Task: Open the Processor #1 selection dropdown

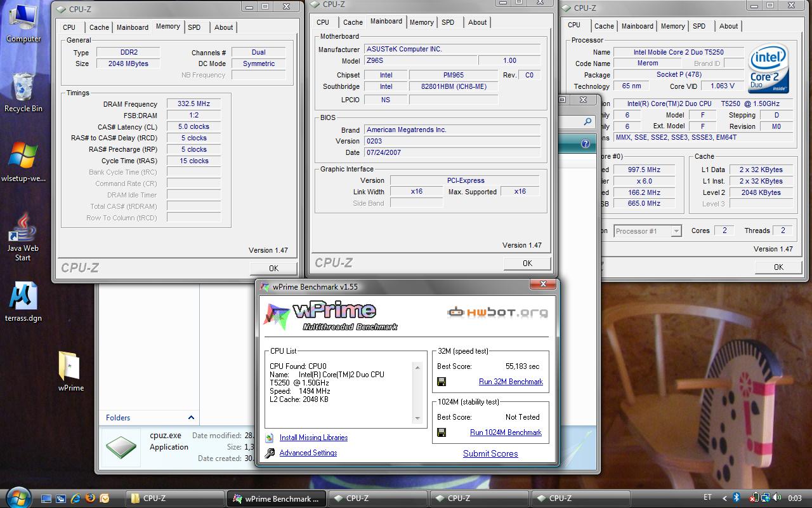Action: click(x=647, y=231)
